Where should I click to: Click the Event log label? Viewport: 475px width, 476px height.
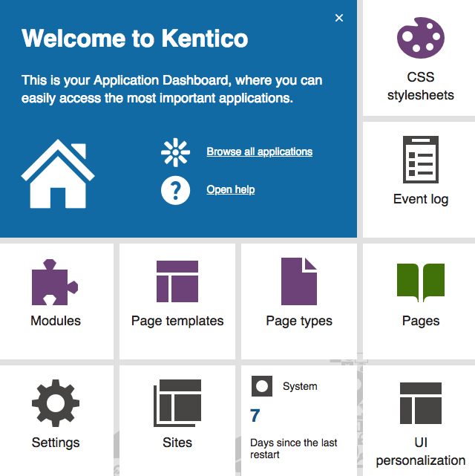tap(421, 200)
